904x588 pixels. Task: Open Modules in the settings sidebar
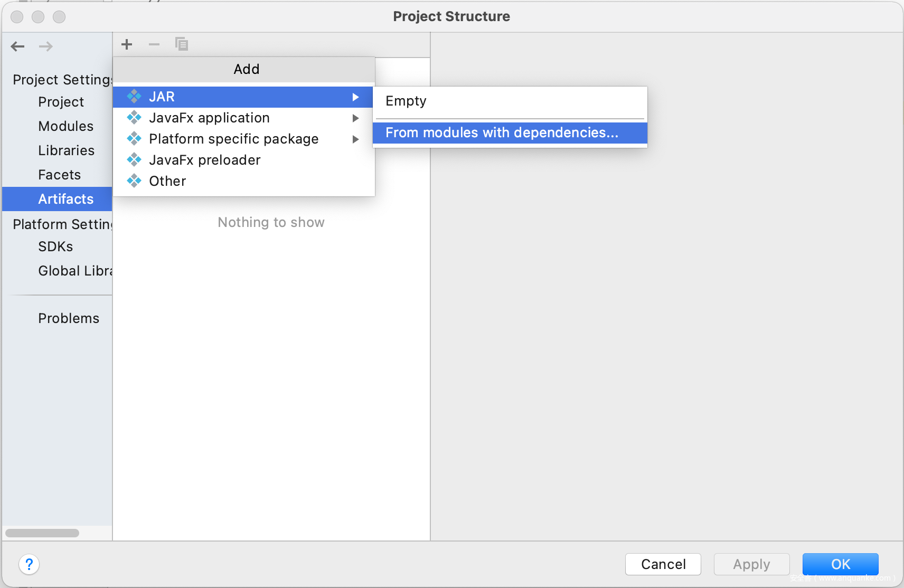(x=65, y=126)
